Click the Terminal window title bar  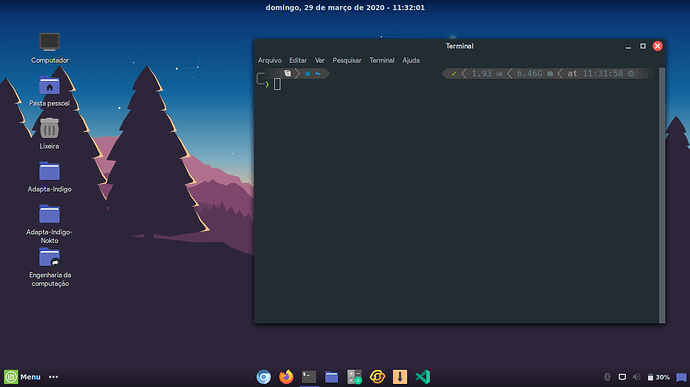[459, 46]
